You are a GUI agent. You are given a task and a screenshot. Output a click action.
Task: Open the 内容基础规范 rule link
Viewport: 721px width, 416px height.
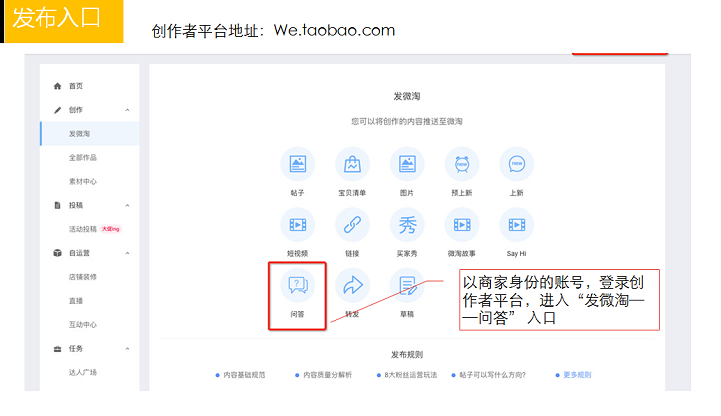click(244, 375)
